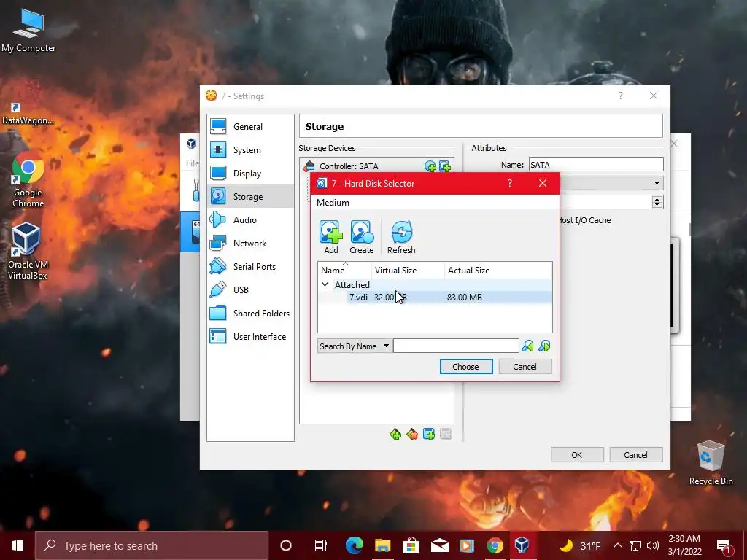747x560 pixels.
Task: Collapse the Attached group
Action: pyautogui.click(x=325, y=285)
